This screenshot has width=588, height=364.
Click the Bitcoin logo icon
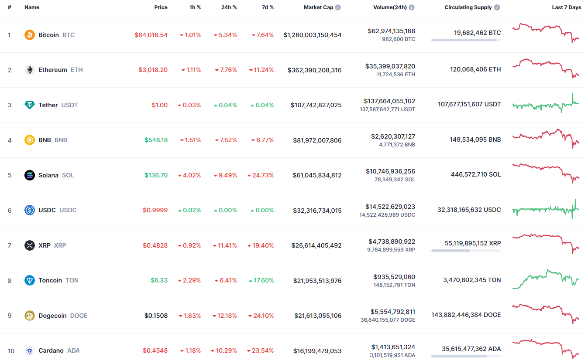(x=30, y=35)
